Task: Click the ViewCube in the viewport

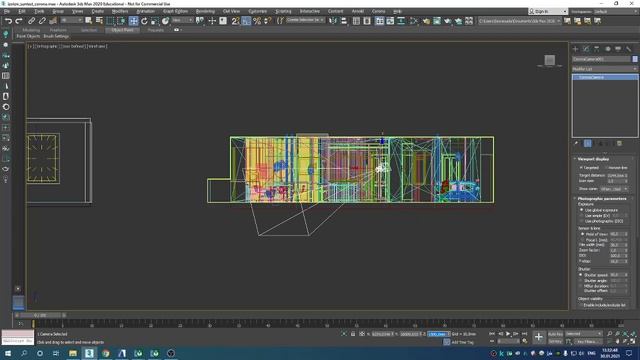Action: pyautogui.click(x=549, y=60)
